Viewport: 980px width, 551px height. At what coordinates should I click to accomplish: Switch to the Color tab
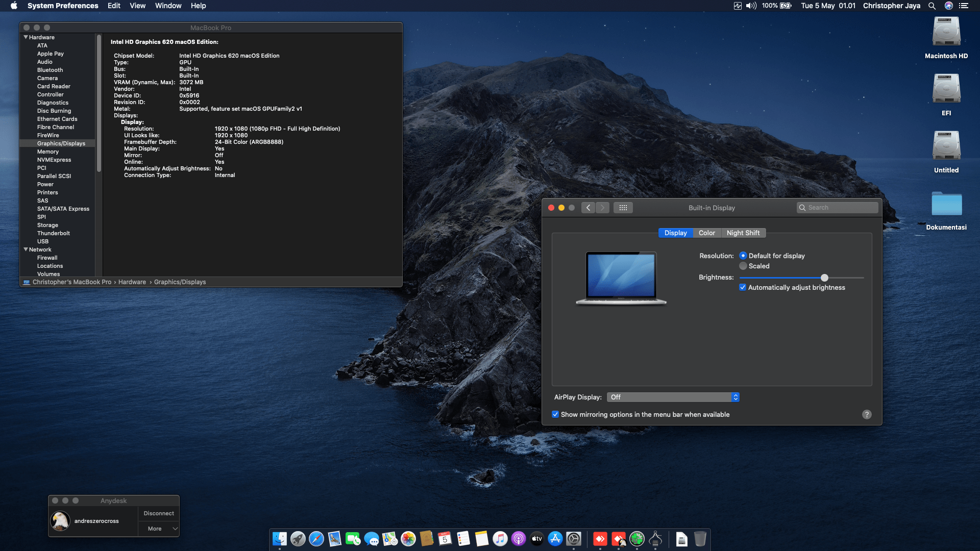tap(706, 233)
